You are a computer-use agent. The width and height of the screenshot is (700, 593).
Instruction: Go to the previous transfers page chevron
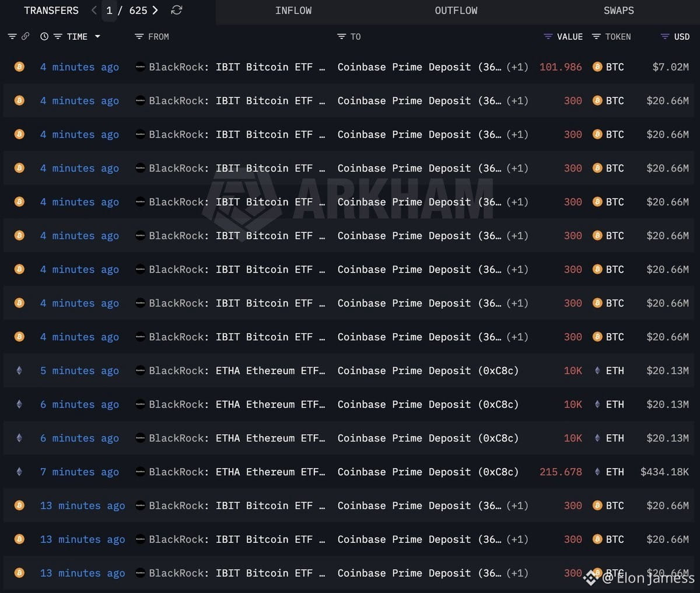pos(94,11)
